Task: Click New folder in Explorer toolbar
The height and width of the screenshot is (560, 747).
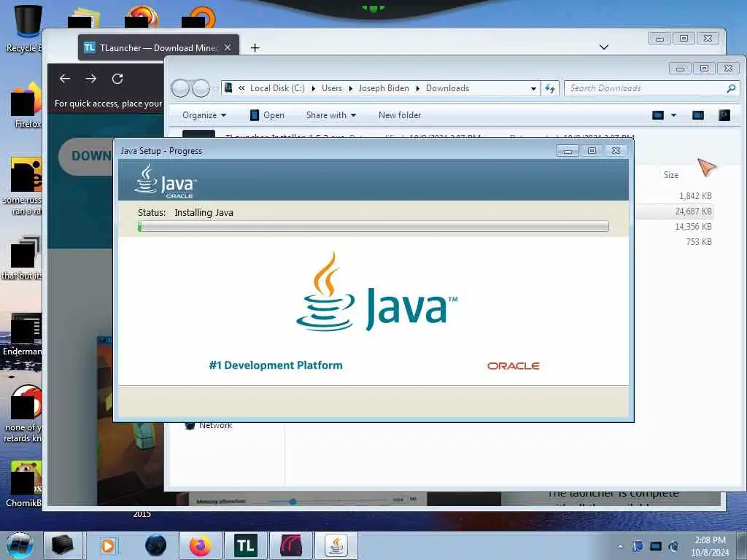Action: coord(400,115)
